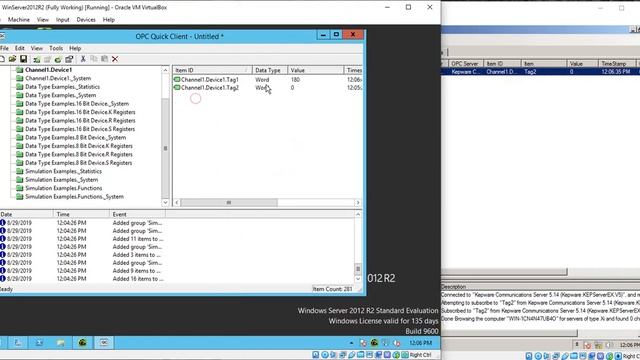This screenshot has height=360, width=640.
Task: Click item list horizontal scroll left arrow
Action: 177,202
